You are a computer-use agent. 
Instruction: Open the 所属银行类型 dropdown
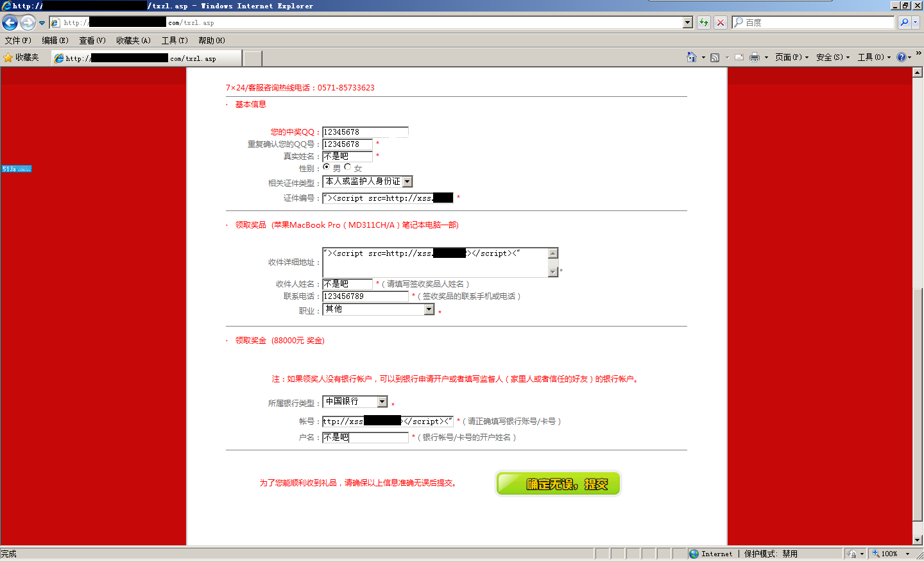pos(355,402)
